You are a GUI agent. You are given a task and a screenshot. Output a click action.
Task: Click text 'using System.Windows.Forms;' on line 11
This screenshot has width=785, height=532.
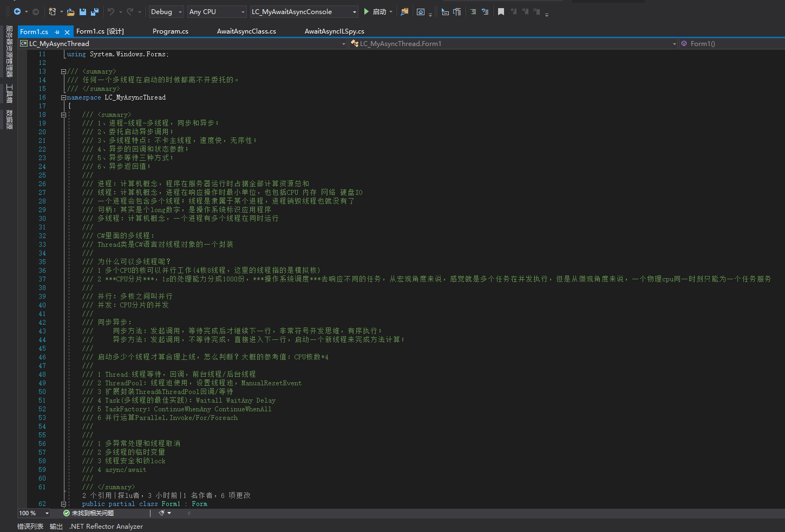(118, 54)
